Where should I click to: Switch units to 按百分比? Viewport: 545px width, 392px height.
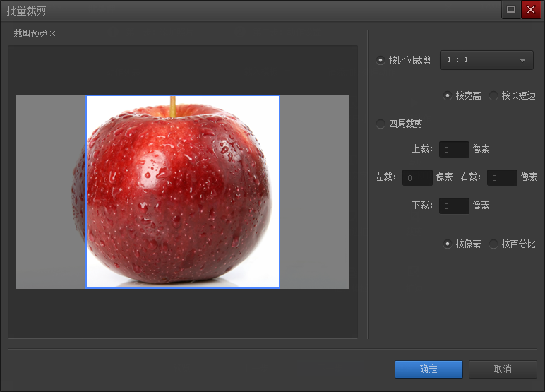pyautogui.click(x=493, y=244)
